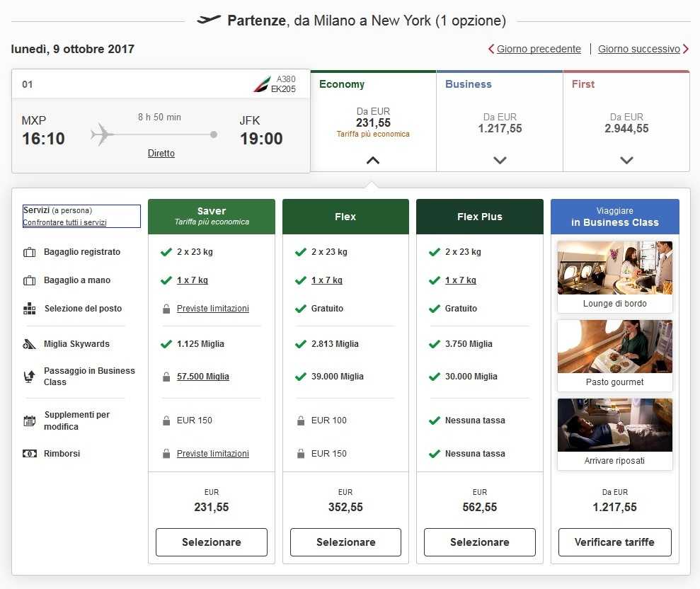700x589 pixels.
Task: Collapse the Economy fare chevron
Action: tap(373, 160)
